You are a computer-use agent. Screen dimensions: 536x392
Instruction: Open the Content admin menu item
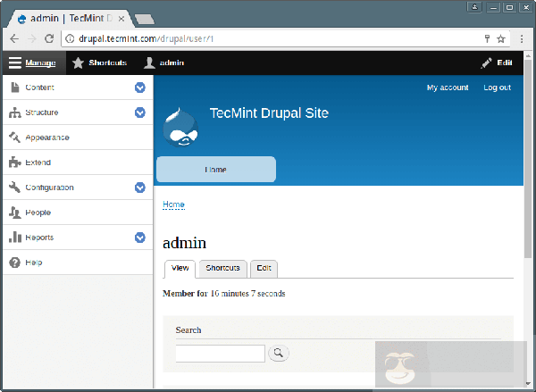pos(78,88)
